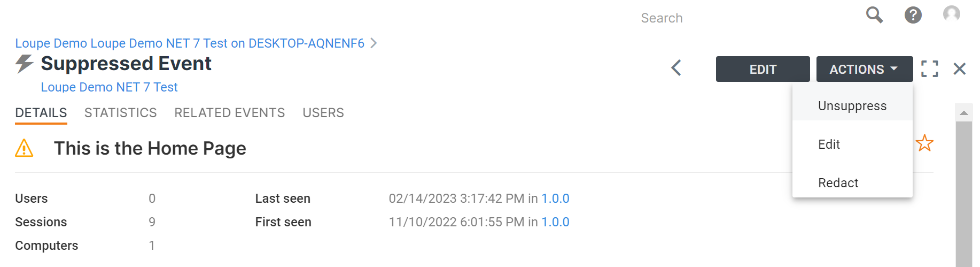980x267 pixels.
Task: Collapse the ACTIONS dropdown menu
Action: pyautogui.click(x=864, y=69)
